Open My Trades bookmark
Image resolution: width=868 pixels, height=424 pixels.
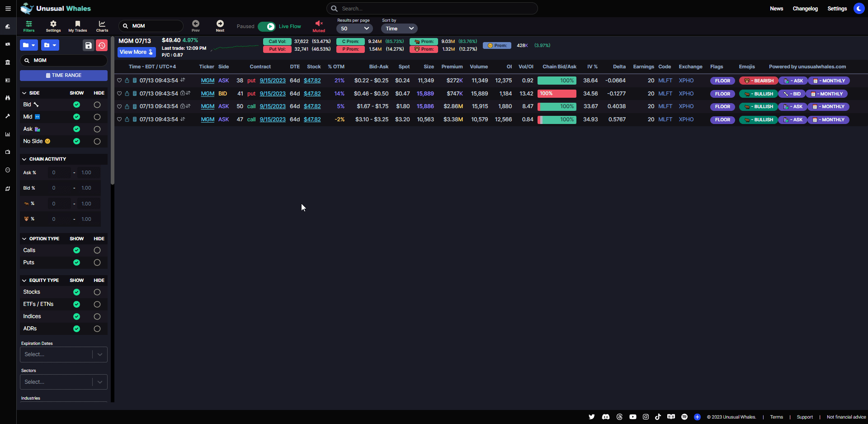click(x=78, y=26)
